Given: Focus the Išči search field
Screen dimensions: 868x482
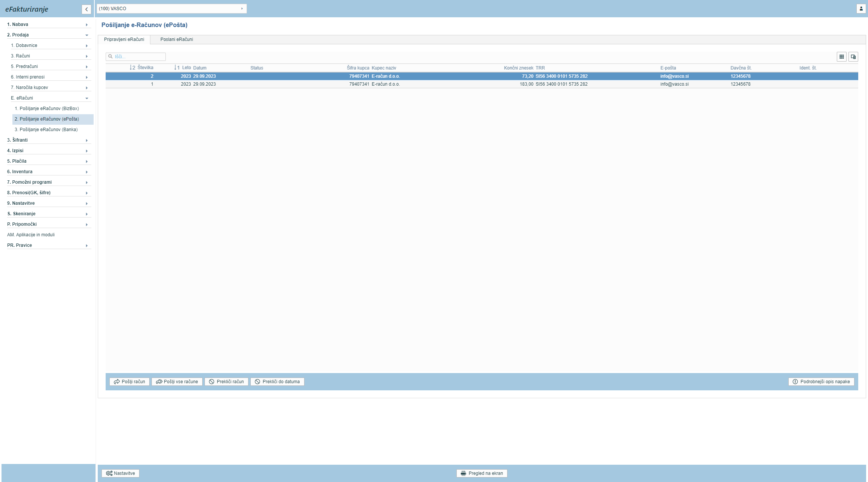Looking at the screenshot, I should [x=136, y=57].
